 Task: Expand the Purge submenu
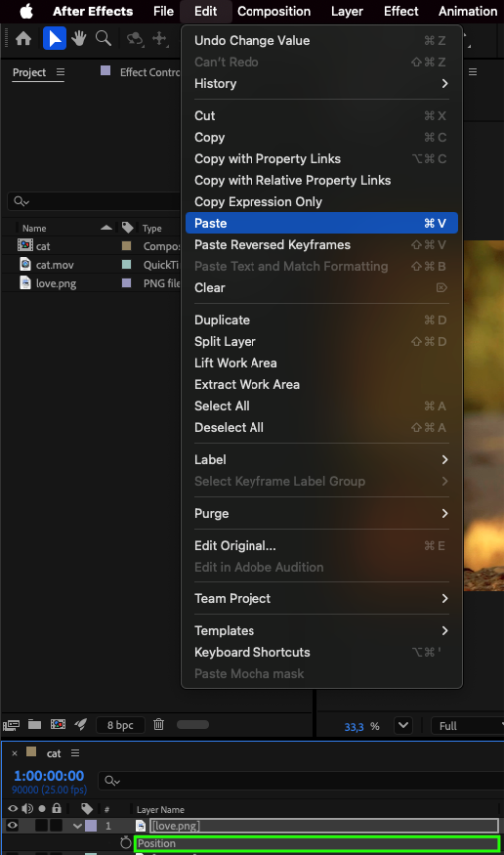point(321,513)
